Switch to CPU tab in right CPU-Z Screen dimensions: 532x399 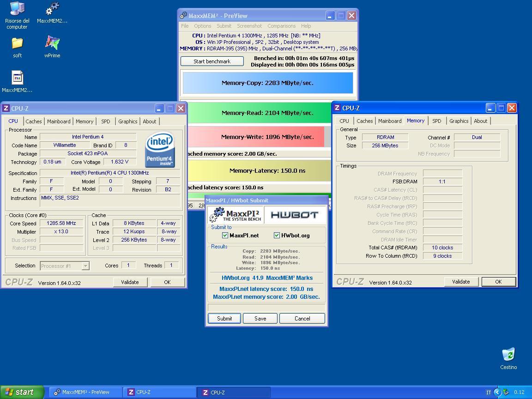point(344,121)
